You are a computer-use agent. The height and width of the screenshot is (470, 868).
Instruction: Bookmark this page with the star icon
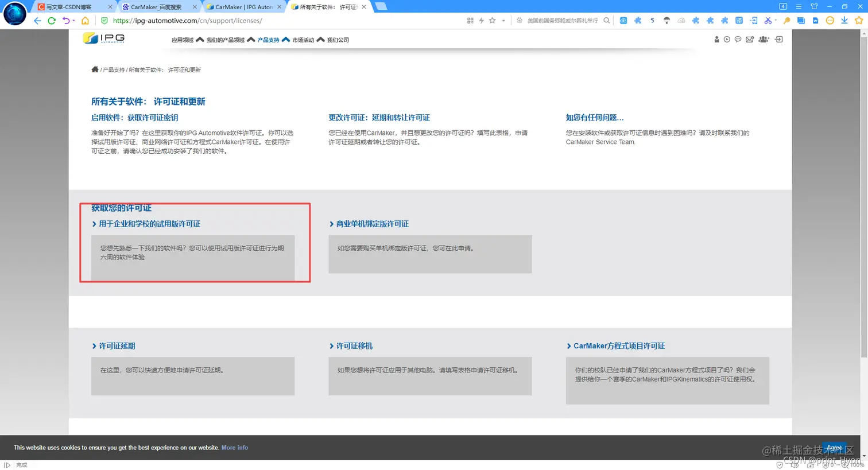tap(492, 21)
